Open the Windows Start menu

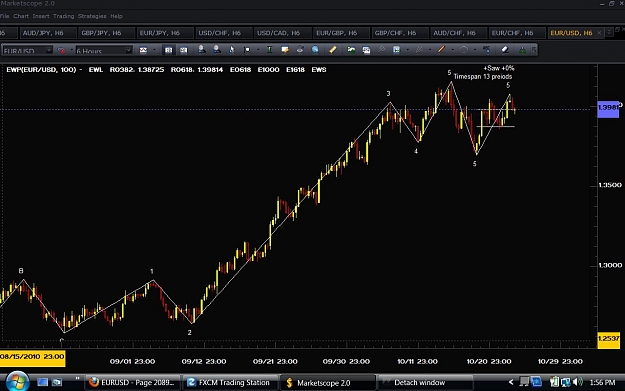[x=17, y=382]
